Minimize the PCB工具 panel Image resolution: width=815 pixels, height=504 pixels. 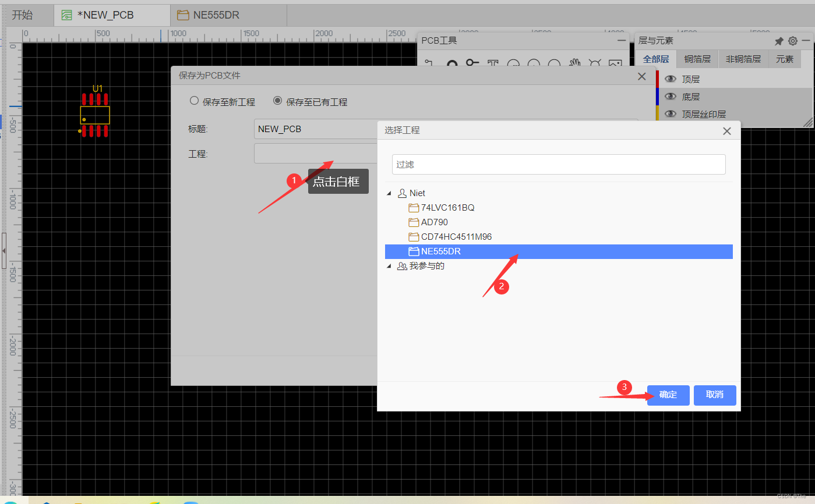[622, 41]
